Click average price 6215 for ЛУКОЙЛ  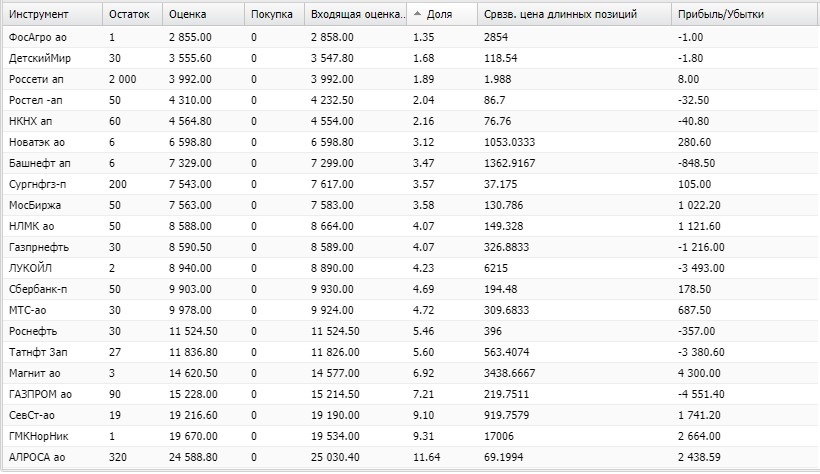[496, 268]
